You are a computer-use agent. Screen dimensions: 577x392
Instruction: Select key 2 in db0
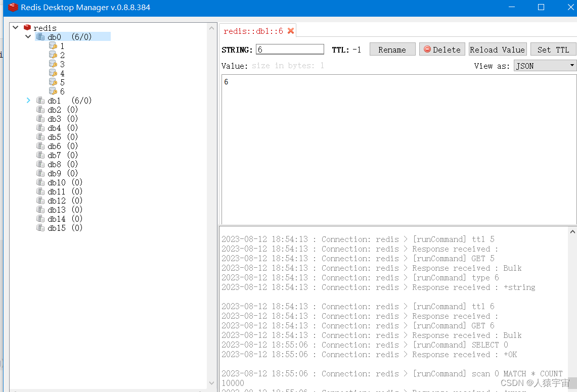62,55
